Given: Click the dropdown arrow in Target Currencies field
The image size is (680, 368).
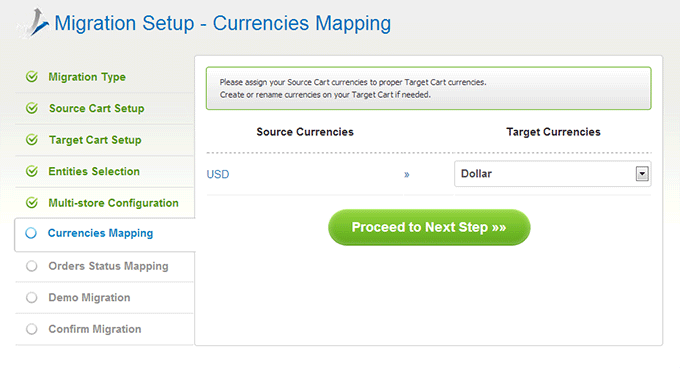Looking at the screenshot, I should (642, 174).
